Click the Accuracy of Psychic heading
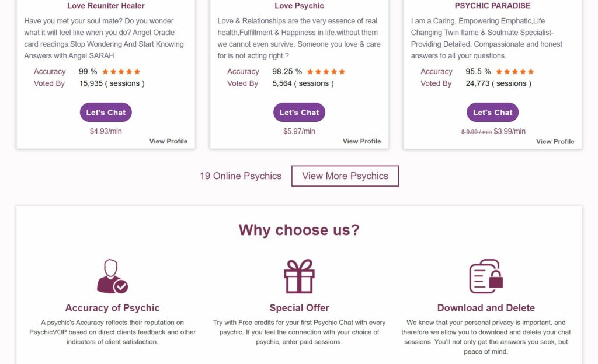The width and height of the screenshot is (598, 364). 112,307
